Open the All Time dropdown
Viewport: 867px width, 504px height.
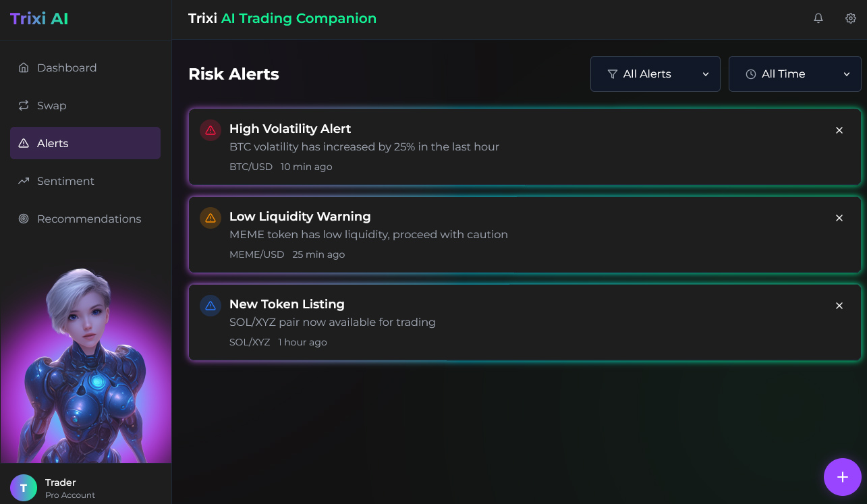click(x=795, y=74)
